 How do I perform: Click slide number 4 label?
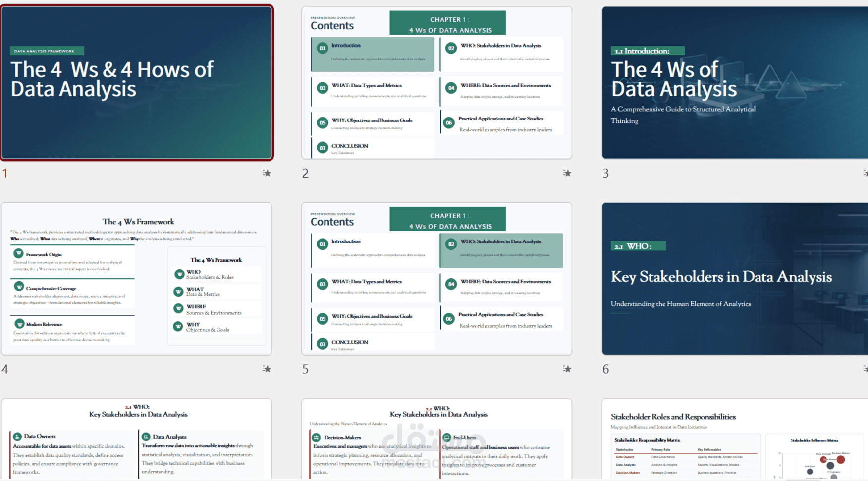tap(5, 369)
